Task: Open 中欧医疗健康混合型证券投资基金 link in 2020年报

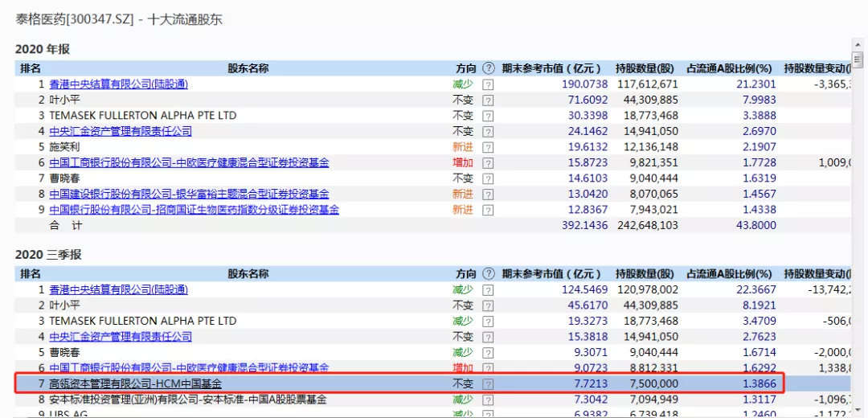Action: (x=190, y=162)
